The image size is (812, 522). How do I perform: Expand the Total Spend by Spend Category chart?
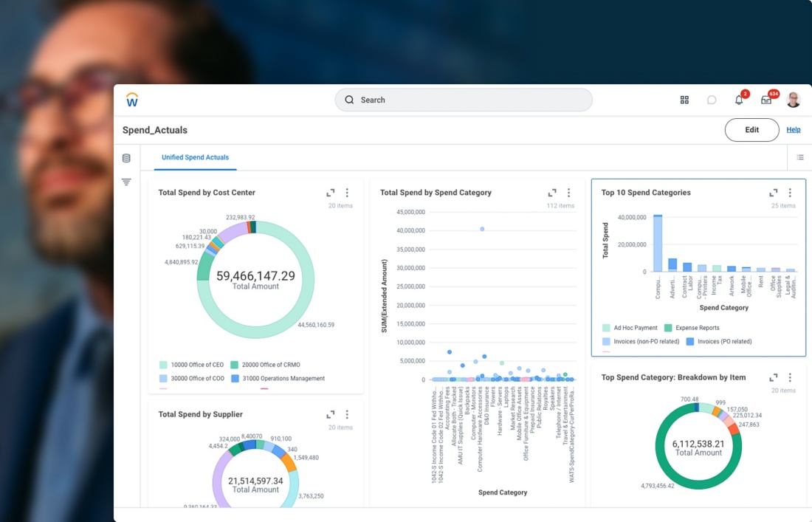click(x=552, y=193)
